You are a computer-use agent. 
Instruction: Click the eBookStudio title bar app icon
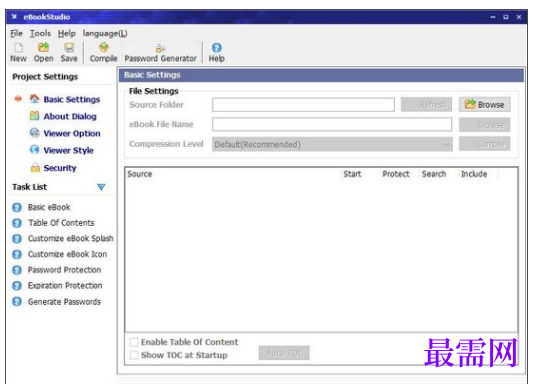tap(14, 17)
